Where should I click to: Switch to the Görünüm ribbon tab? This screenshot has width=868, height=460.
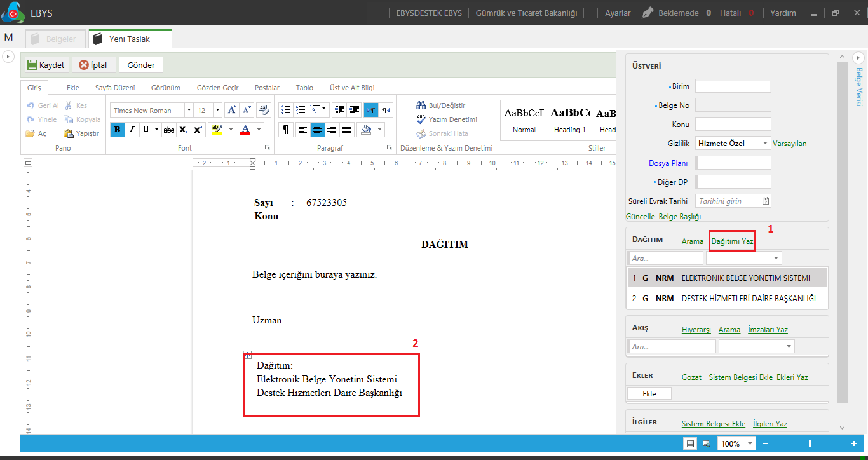tap(166, 88)
